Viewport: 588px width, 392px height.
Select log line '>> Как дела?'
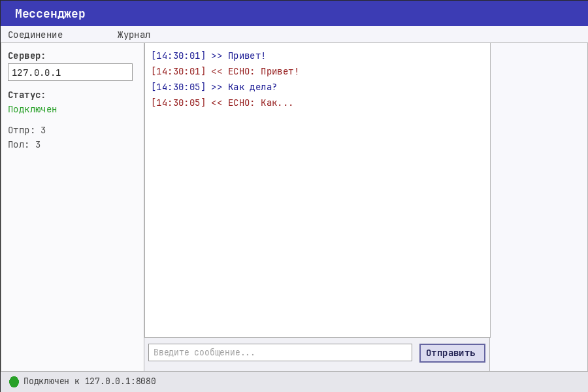click(214, 87)
